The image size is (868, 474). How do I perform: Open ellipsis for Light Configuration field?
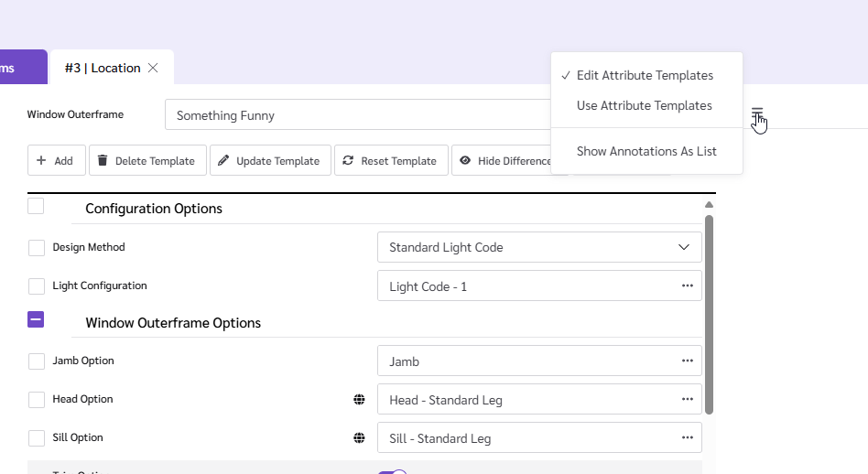point(687,285)
